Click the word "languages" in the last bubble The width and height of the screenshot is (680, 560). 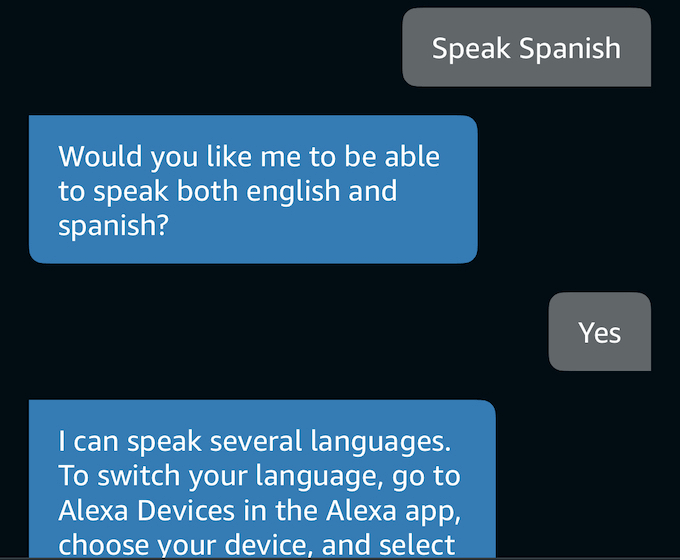(x=378, y=442)
